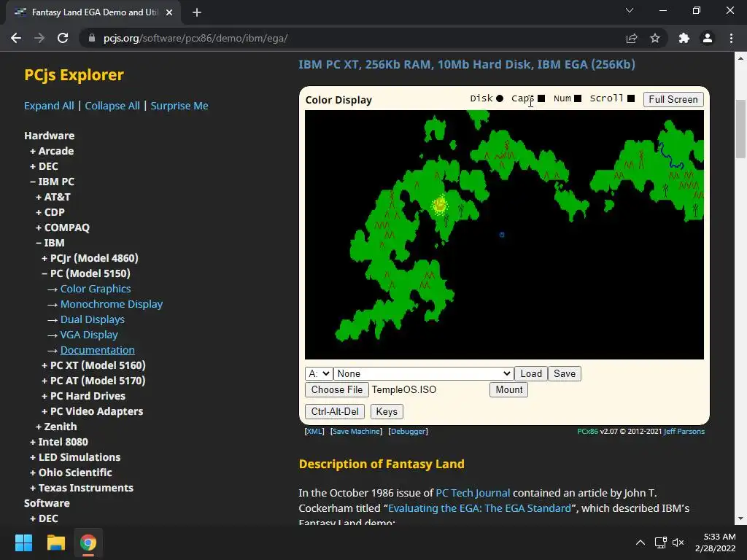Viewport: 747px width, 560px height.
Task: Open VGA Display link
Action: pyautogui.click(x=89, y=335)
